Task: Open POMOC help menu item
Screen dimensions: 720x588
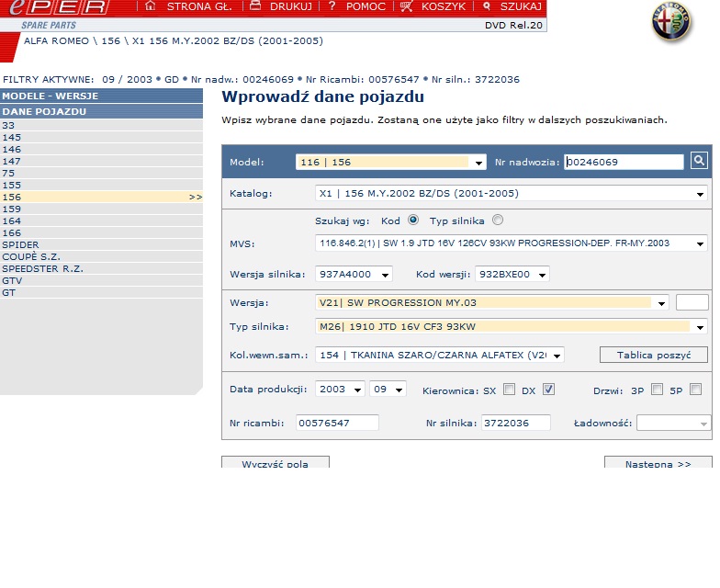Action: 366,6
